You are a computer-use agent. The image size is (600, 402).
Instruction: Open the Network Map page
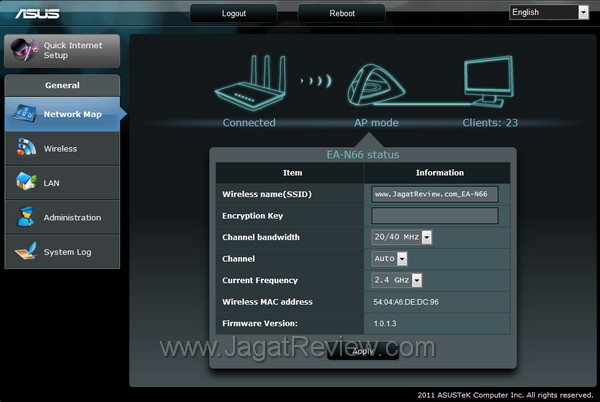click(x=62, y=114)
